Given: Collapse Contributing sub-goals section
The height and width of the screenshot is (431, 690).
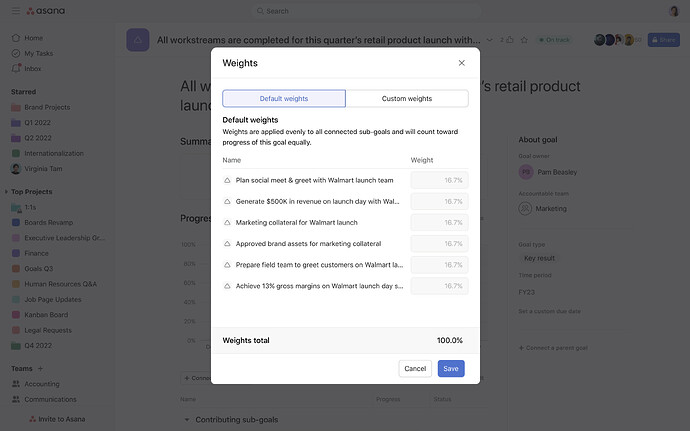Looking at the screenshot, I should (187, 420).
